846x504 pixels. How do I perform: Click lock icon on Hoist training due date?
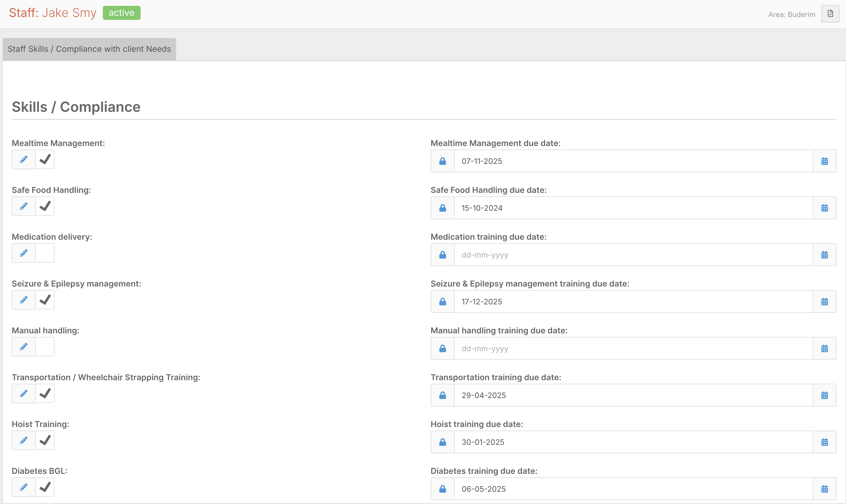pyautogui.click(x=443, y=442)
